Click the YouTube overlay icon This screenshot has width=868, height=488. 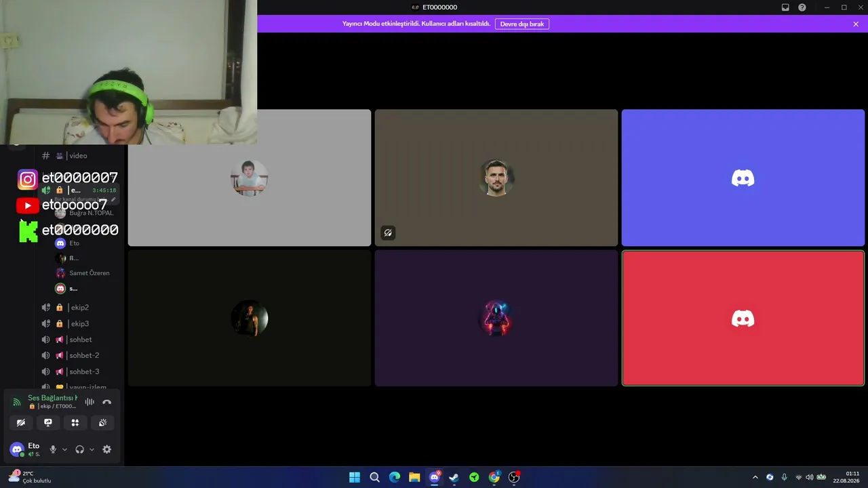pos(28,205)
